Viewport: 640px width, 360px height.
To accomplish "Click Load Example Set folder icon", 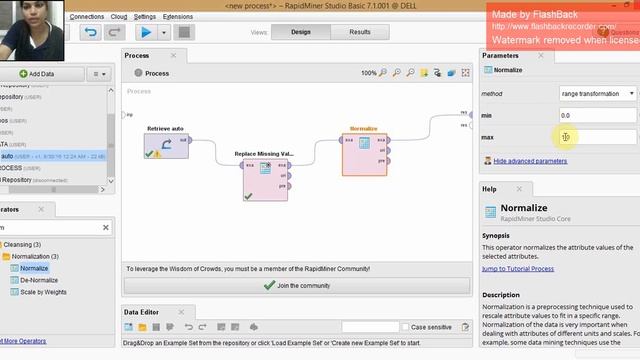I will coord(142,327).
